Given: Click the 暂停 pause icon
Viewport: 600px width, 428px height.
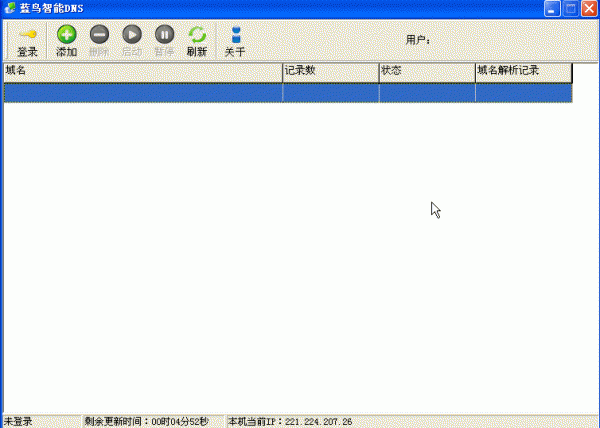Looking at the screenshot, I should point(165,35).
